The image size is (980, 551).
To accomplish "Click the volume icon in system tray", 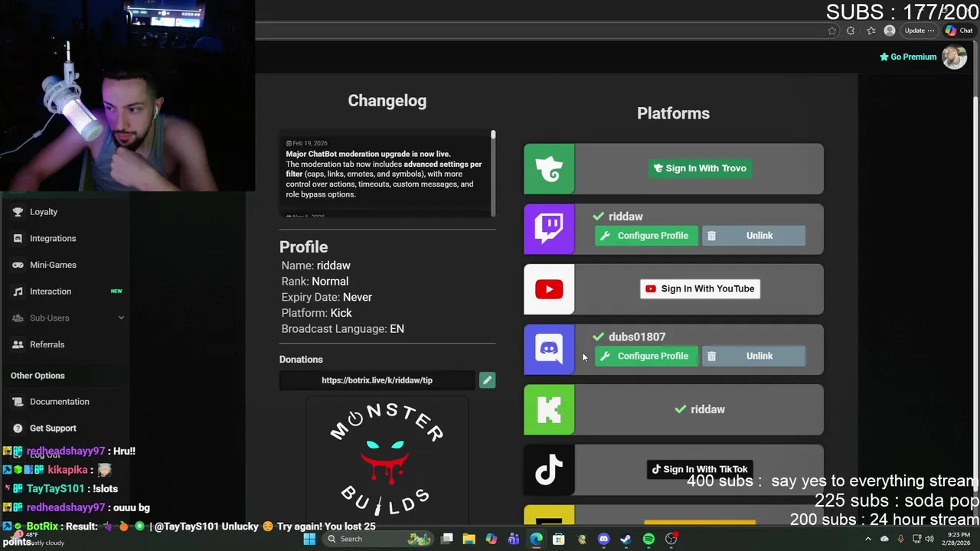I will coord(929,539).
